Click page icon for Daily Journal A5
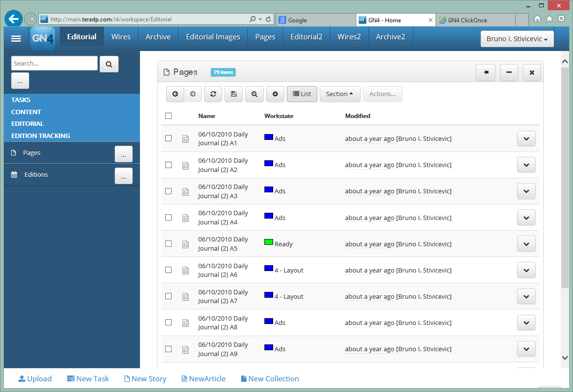The image size is (573, 392). pos(186,244)
